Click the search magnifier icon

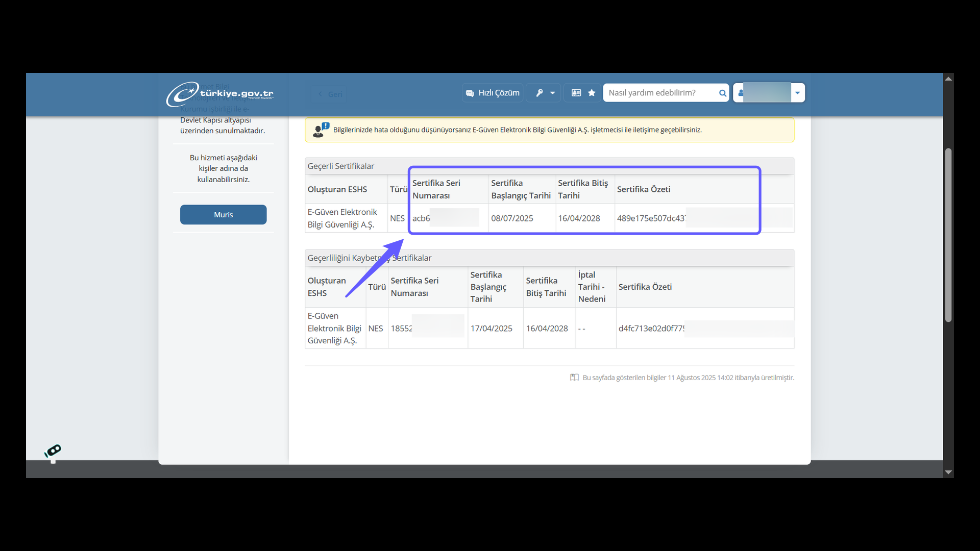coord(722,93)
